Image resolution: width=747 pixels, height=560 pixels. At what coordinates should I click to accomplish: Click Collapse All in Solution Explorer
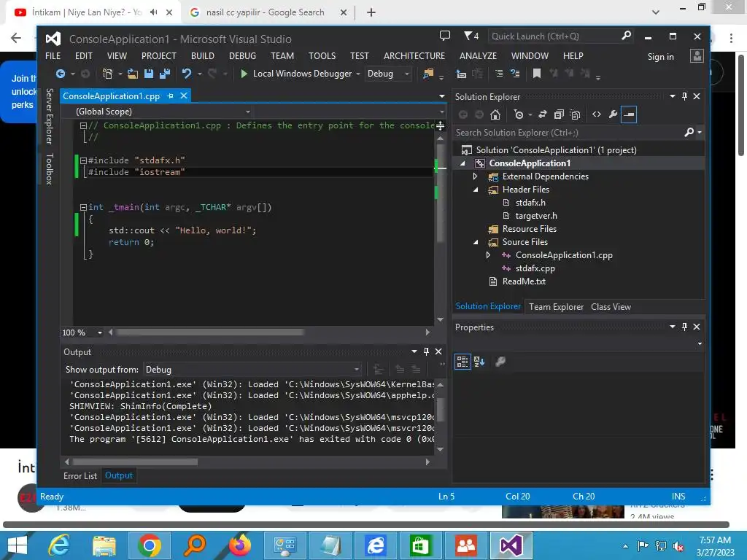pos(559,114)
